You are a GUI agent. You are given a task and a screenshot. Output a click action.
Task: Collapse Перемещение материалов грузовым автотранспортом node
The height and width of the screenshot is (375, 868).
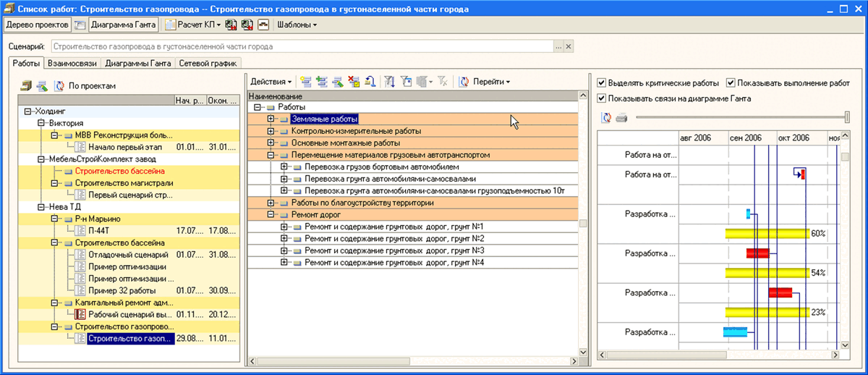(x=271, y=155)
